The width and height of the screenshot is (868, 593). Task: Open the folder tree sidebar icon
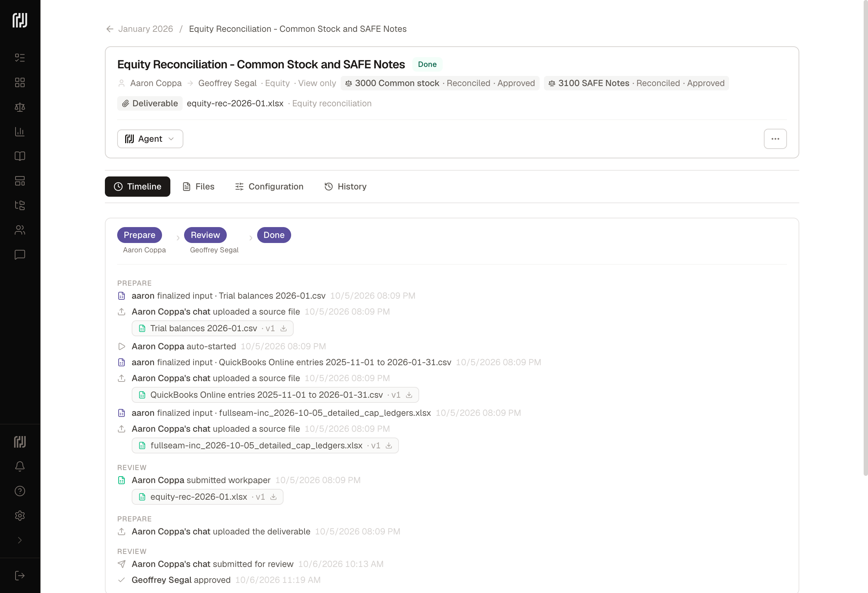click(x=20, y=205)
